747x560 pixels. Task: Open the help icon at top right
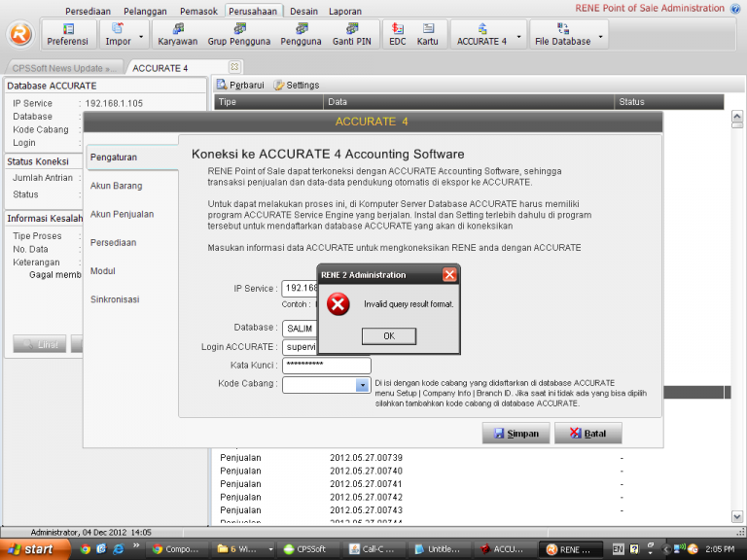pos(735,9)
